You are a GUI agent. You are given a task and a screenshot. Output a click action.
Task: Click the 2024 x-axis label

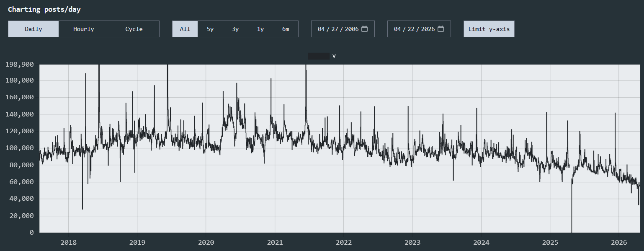point(481,242)
